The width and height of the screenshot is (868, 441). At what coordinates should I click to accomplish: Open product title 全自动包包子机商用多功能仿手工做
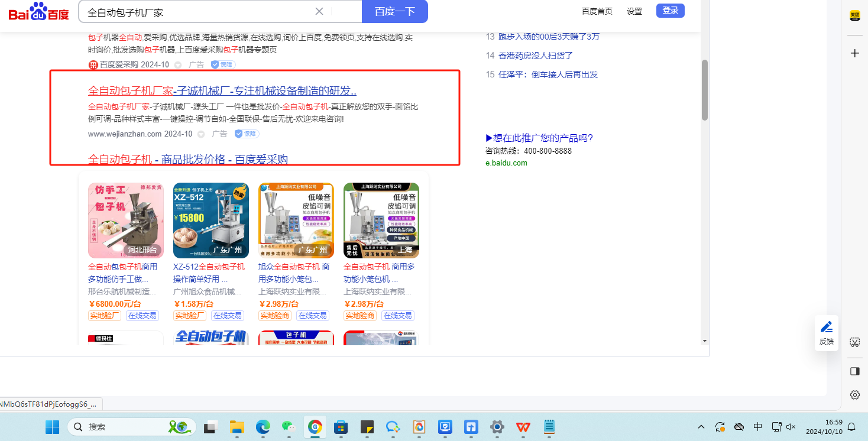pyautogui.click(x=123, y=273)
